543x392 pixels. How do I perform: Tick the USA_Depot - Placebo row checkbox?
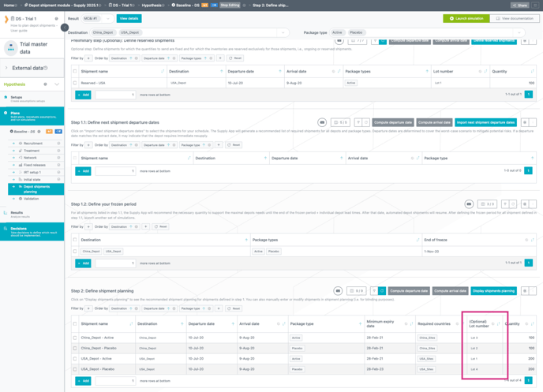coord(76,368)
